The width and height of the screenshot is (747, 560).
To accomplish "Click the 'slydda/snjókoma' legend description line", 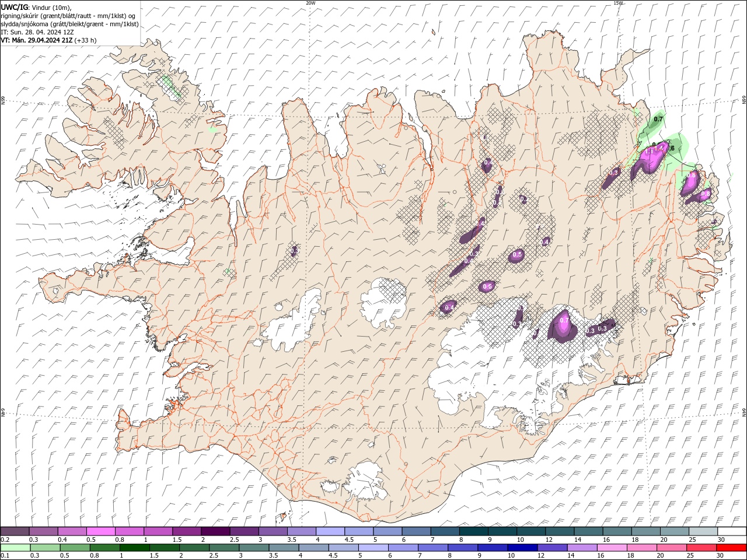I will 69,24.
